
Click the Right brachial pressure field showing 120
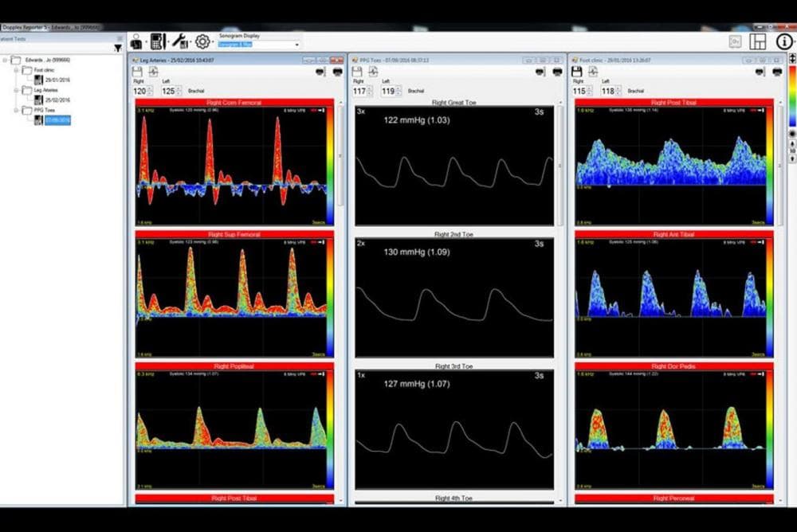click(139, 92)
